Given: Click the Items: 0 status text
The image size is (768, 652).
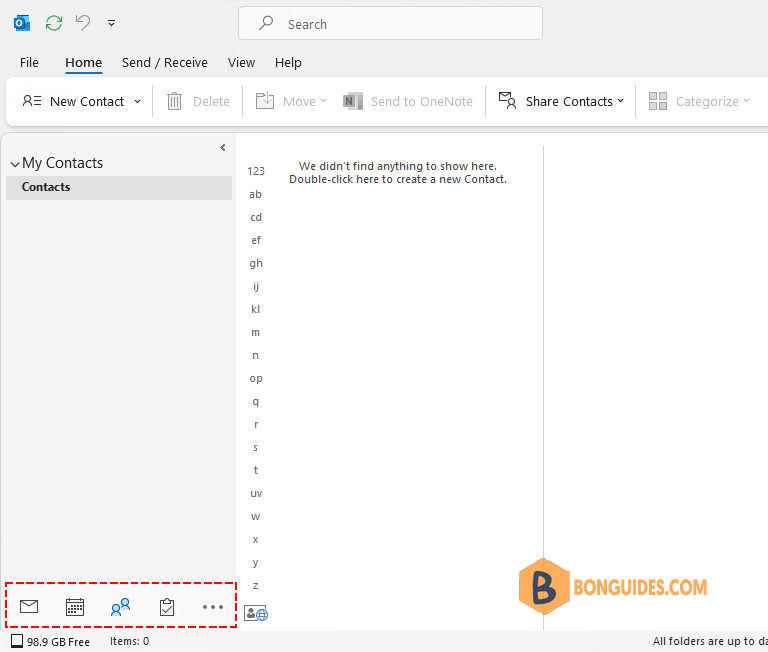Looking at the screenshot, I should tap(129, 641).
